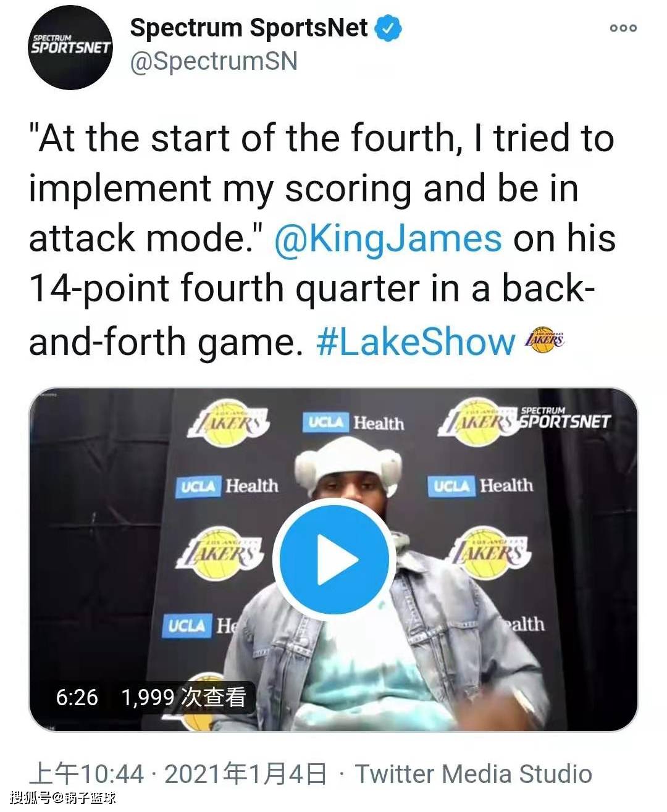Click the 2021年1月4日 date
This screenshot has width=667, height=812.
click(x=245, y=774)
